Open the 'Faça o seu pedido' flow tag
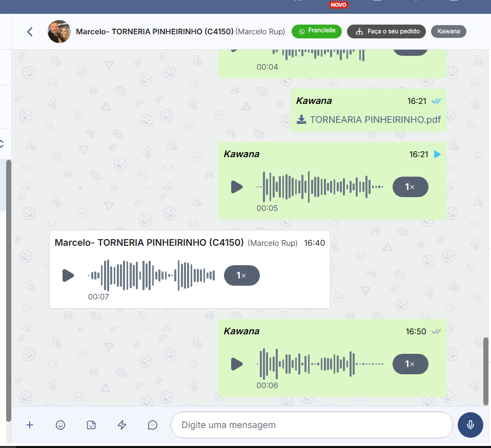 (x=386, y=31)
